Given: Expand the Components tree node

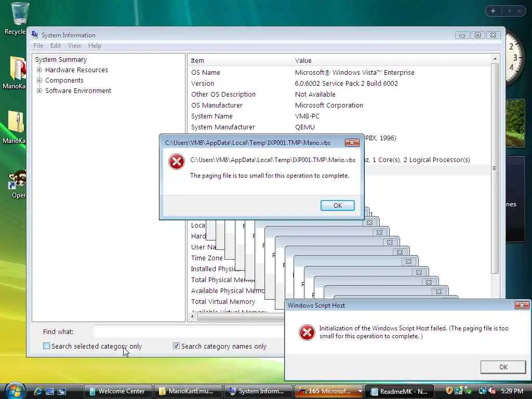Looking at the screenshot, I should tap(39, 81).
